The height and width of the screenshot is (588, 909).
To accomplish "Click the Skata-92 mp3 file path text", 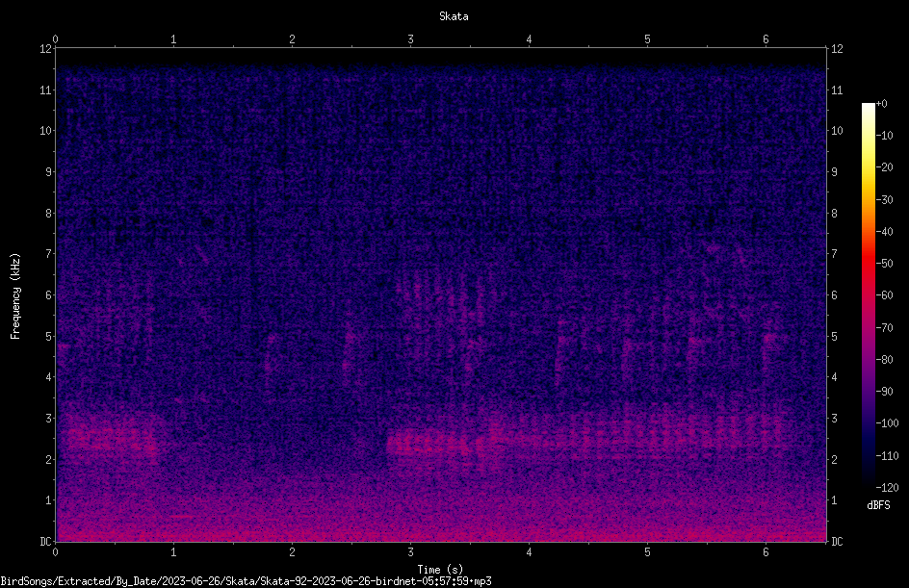I will pos(246,581).
